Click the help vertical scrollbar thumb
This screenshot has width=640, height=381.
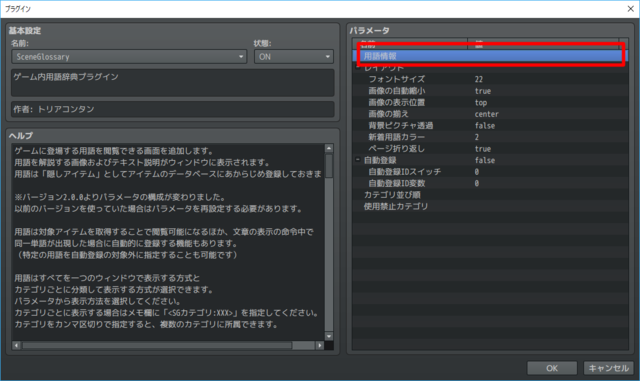329,166
